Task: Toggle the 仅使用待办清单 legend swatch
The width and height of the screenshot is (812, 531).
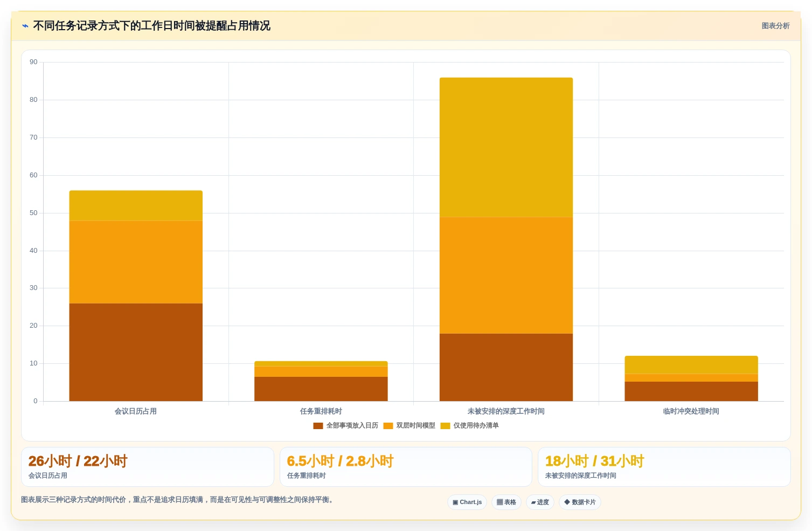Action: [x=445, y=426]
